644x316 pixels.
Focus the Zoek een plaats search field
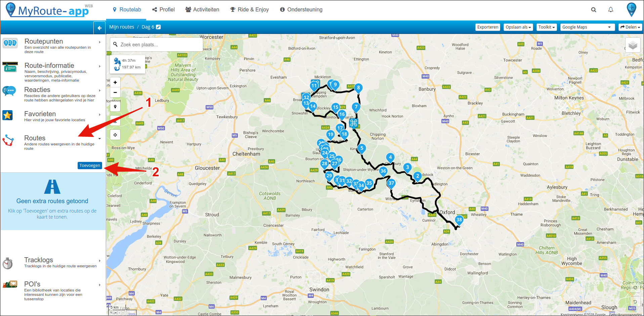point(157,44)
